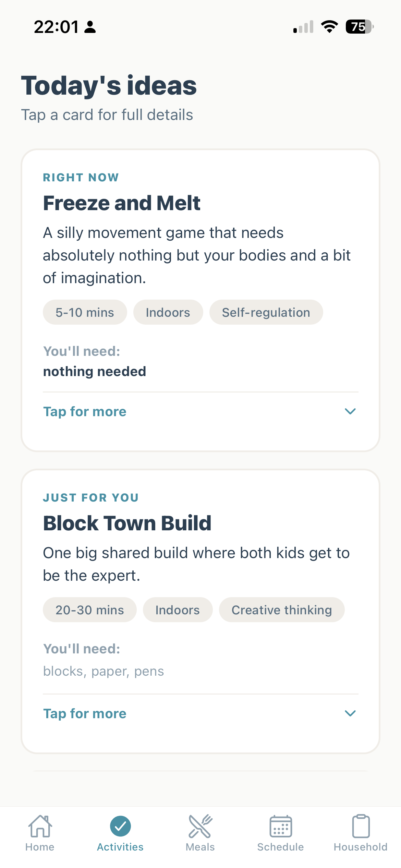The width and height of the screenshot is (401, 868).
Task: Switch to the Meals tab label
Action: click(x=200, y=847)
